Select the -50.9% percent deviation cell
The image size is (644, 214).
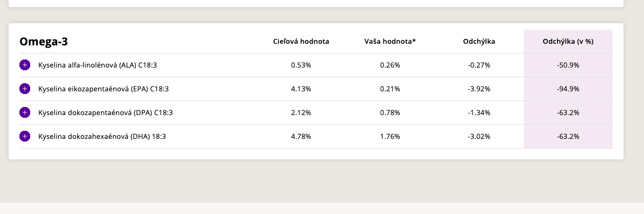[568, 65]
